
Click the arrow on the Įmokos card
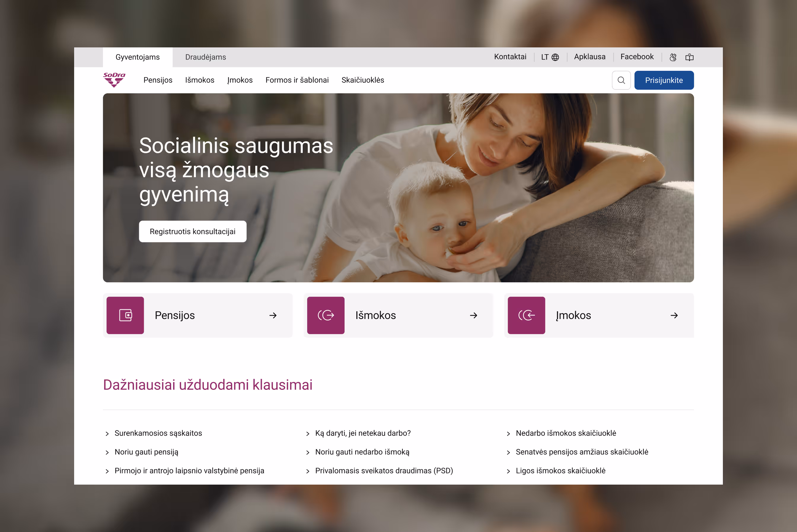[675, 315]
